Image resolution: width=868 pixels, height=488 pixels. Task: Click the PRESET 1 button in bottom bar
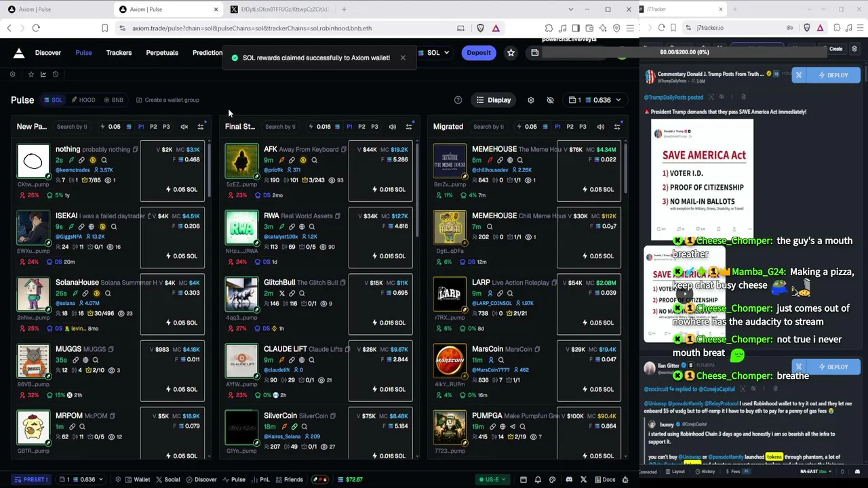point(32,480)
